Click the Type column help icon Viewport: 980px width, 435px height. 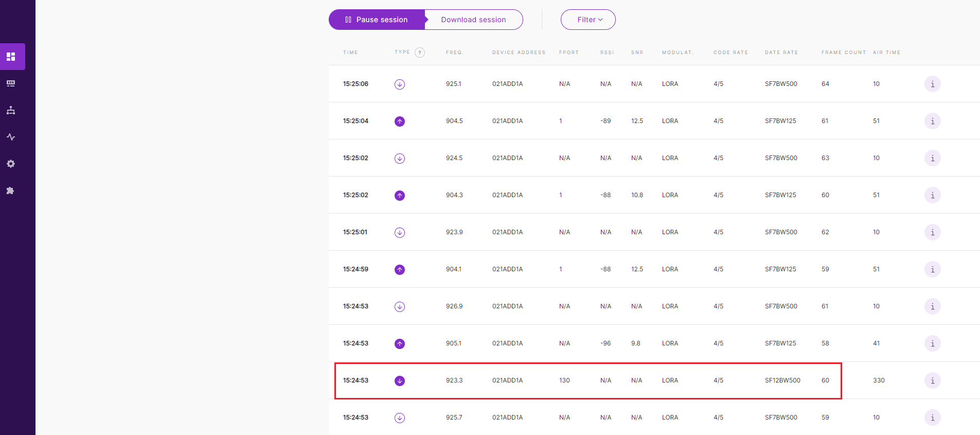(x=420, y=53)
